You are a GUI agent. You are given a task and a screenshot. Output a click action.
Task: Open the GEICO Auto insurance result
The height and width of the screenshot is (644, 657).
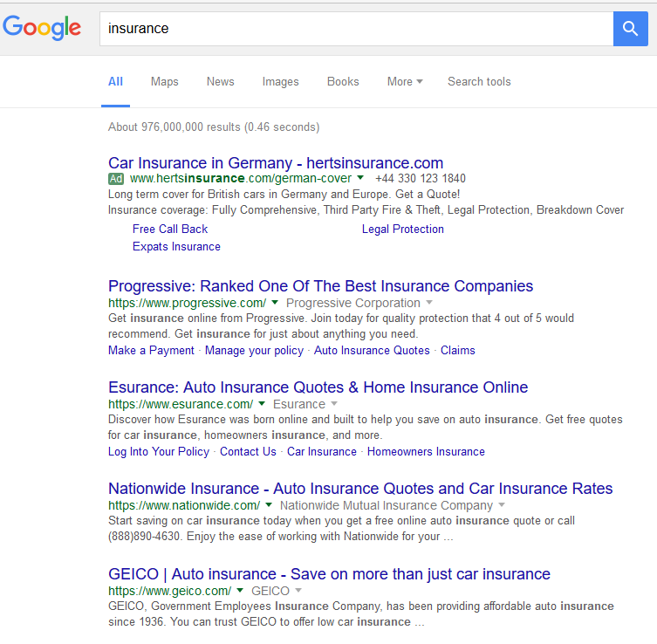329,573
